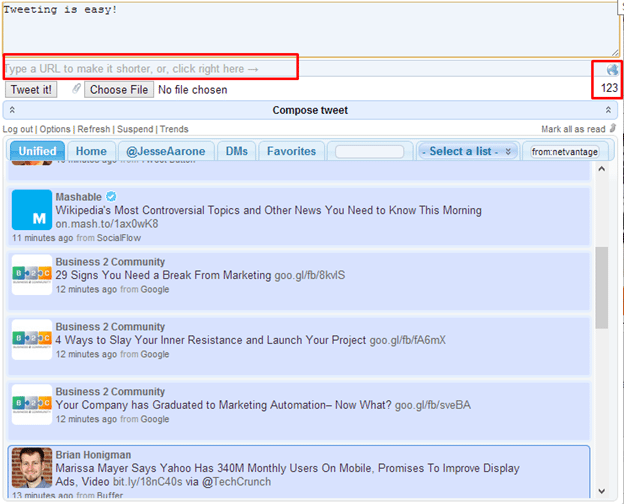Click the globe URL shortener icon
The width and height of the screenshot is (624, 504).
click(612, 70)
